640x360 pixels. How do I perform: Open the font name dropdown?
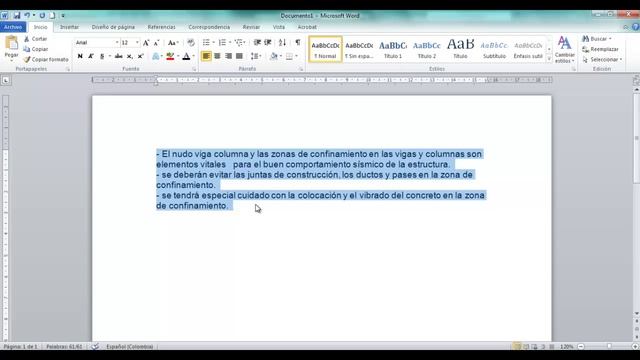(117, 42)
